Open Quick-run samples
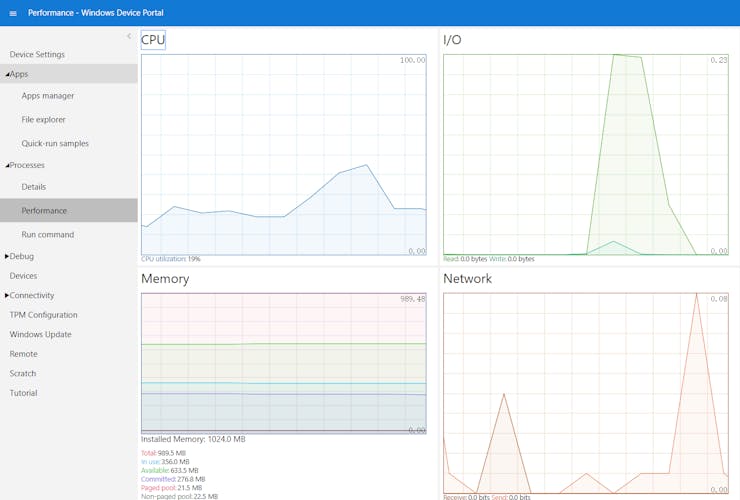This screenshot has width=740, height=500. 55,144
